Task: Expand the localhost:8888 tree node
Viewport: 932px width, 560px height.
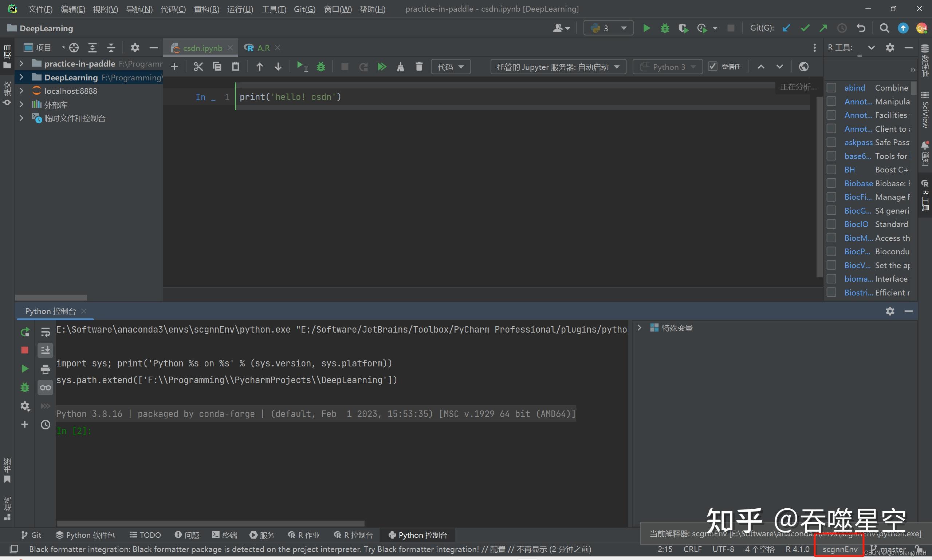Action: coord(21,91)
